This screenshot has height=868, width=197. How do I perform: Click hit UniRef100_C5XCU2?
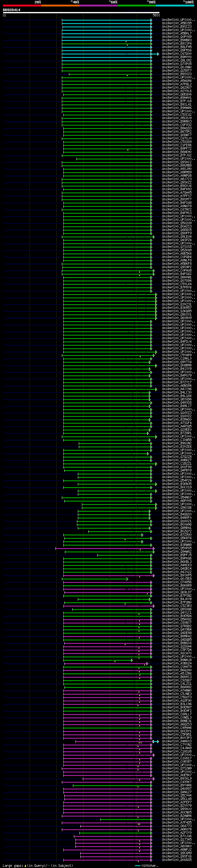(x=177, y=115)
